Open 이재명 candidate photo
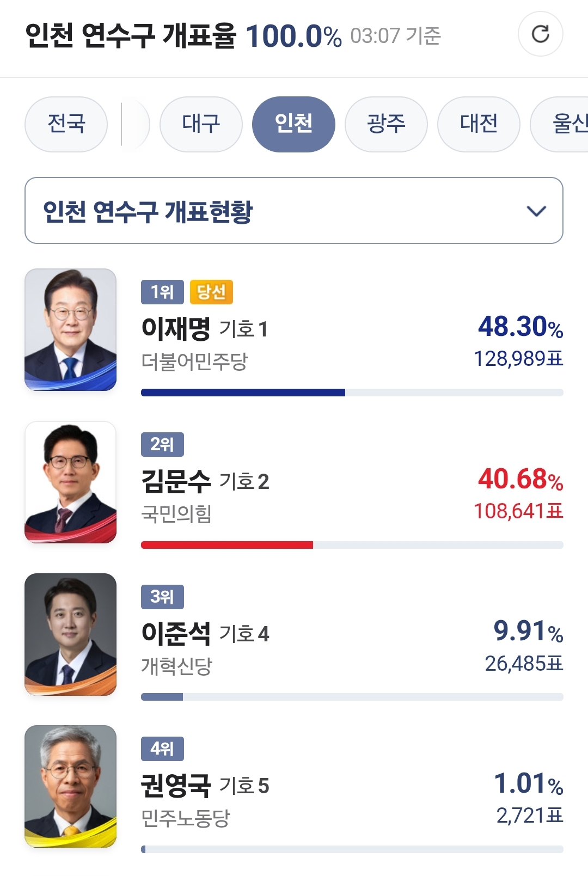Screen dimensions: 588x876 71,329
